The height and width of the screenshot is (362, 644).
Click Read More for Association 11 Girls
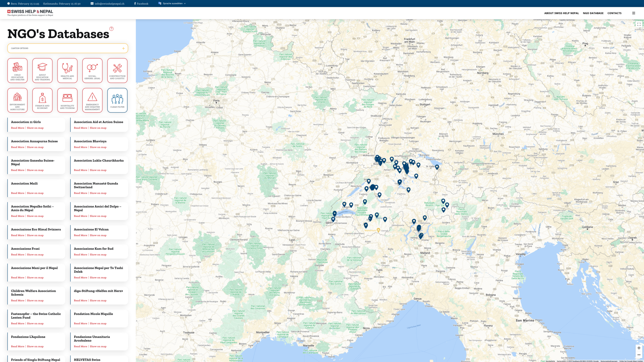(18, 128)
